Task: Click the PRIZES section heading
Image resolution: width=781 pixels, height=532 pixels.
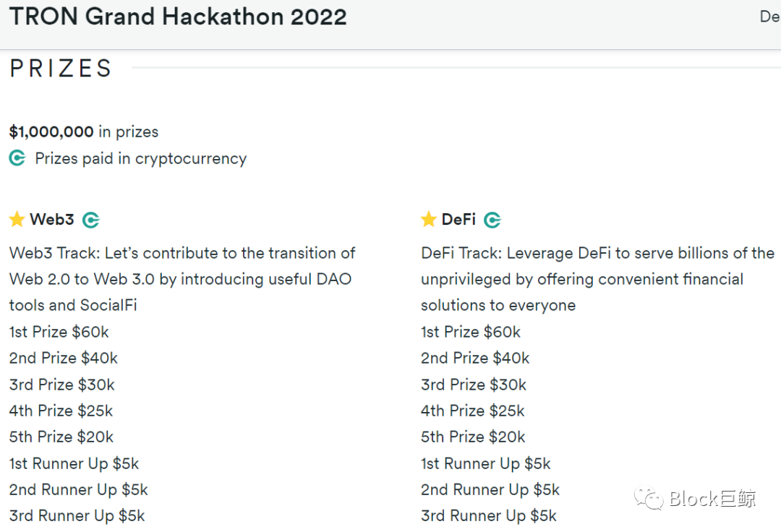Action: tap(61, 68)
